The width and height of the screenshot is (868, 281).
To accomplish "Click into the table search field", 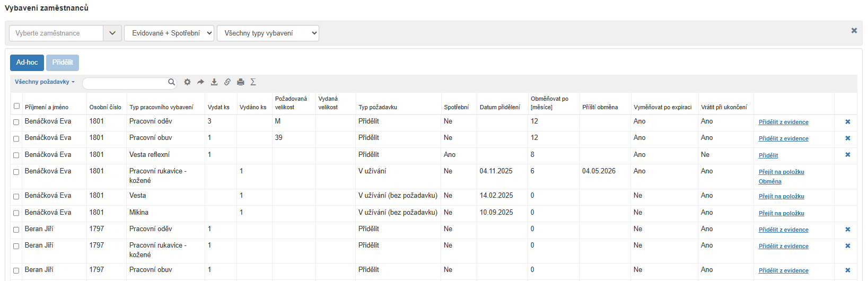I will click(x=125, y=83).
